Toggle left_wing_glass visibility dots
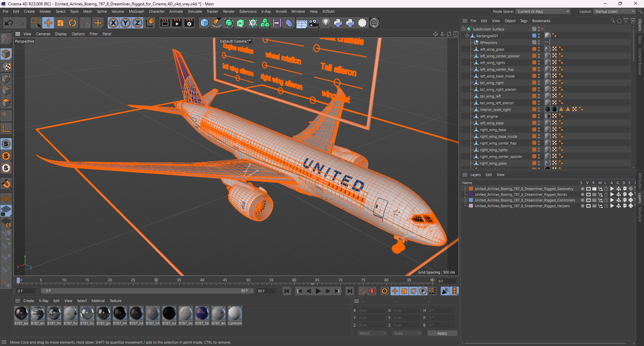Image resolution: width=644 pixels, height=346 pixels. 539,49
